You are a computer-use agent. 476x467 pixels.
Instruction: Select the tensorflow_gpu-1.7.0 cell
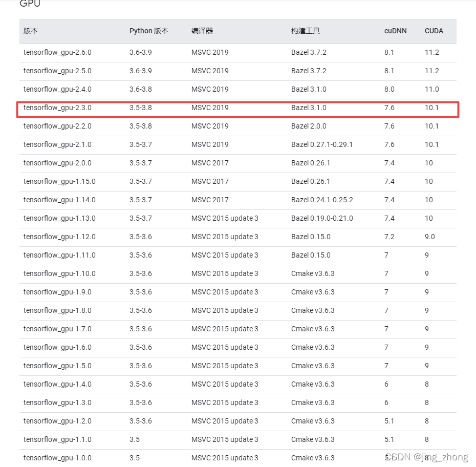click(57, 329)
